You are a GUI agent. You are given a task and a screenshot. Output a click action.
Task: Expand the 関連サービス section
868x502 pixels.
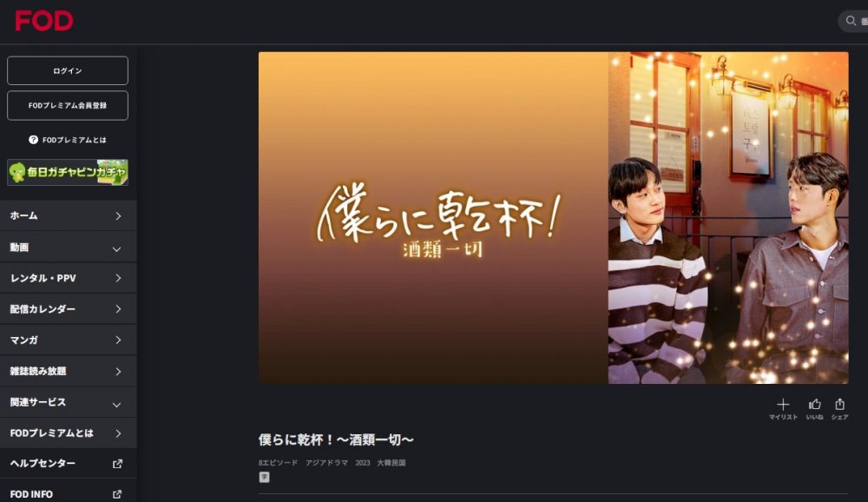point(69,402)
